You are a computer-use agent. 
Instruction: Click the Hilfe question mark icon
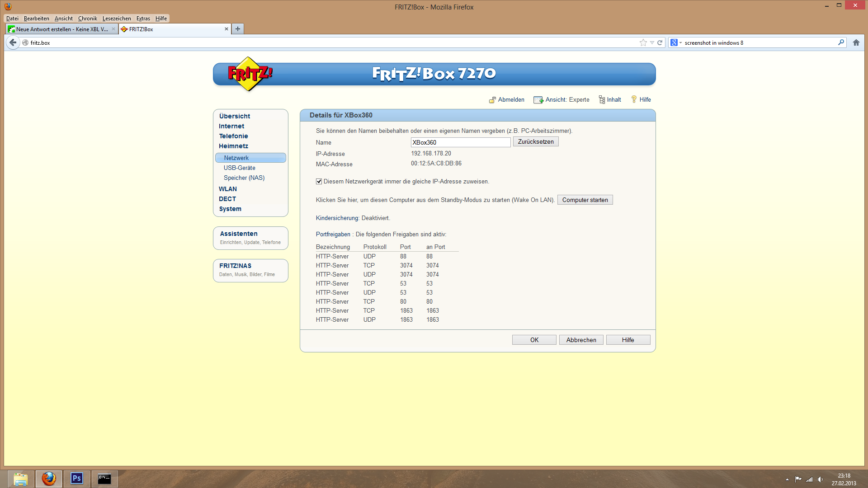[634, 99]
